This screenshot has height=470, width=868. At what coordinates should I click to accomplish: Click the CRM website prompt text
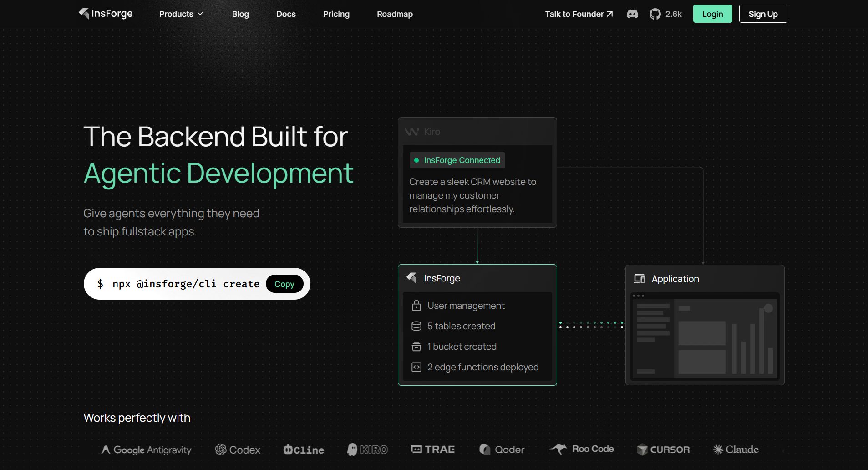(x=472, y=195)
